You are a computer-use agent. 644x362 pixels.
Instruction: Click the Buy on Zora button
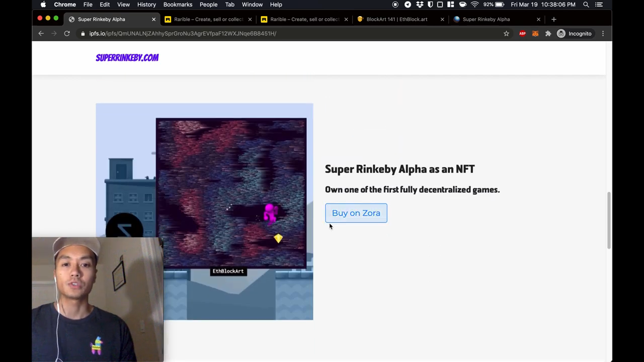pyautogui.click(x=356, y=213)
